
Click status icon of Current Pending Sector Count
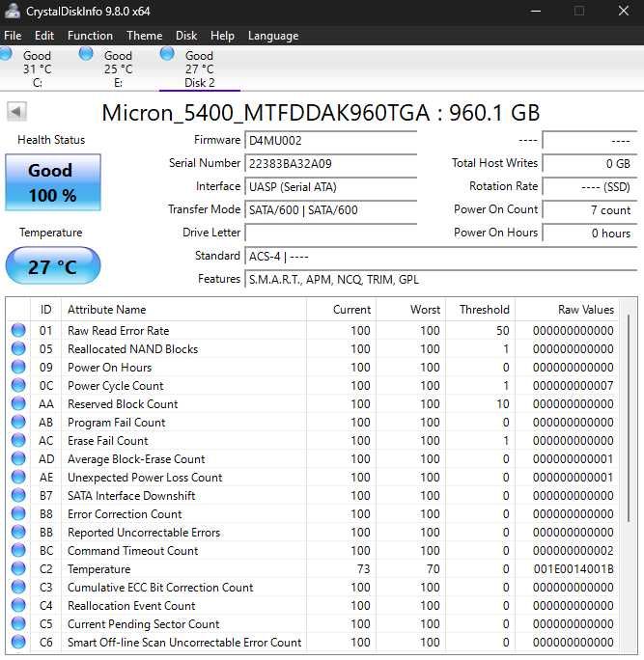point(18,623)
